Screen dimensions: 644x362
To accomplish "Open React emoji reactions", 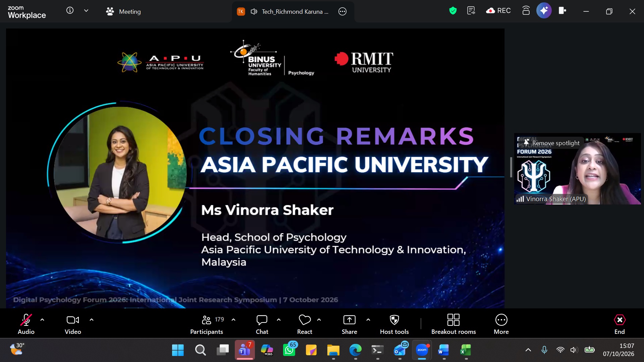I will pyautogui.click(x=305, y=324).
